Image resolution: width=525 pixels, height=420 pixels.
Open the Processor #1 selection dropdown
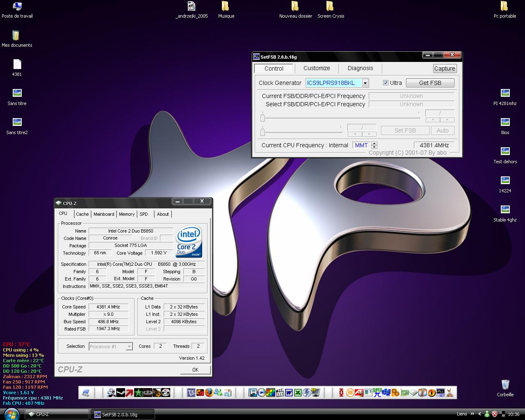111,347
